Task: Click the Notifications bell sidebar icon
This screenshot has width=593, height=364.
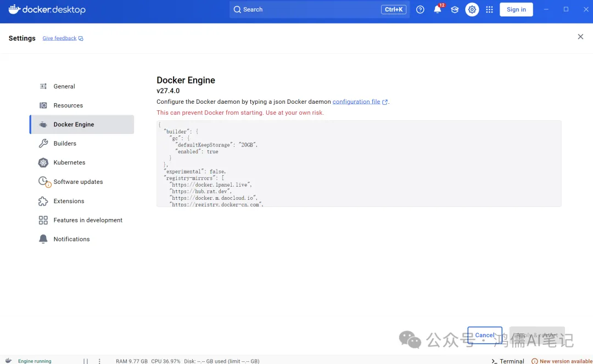Action: point(43,239)
